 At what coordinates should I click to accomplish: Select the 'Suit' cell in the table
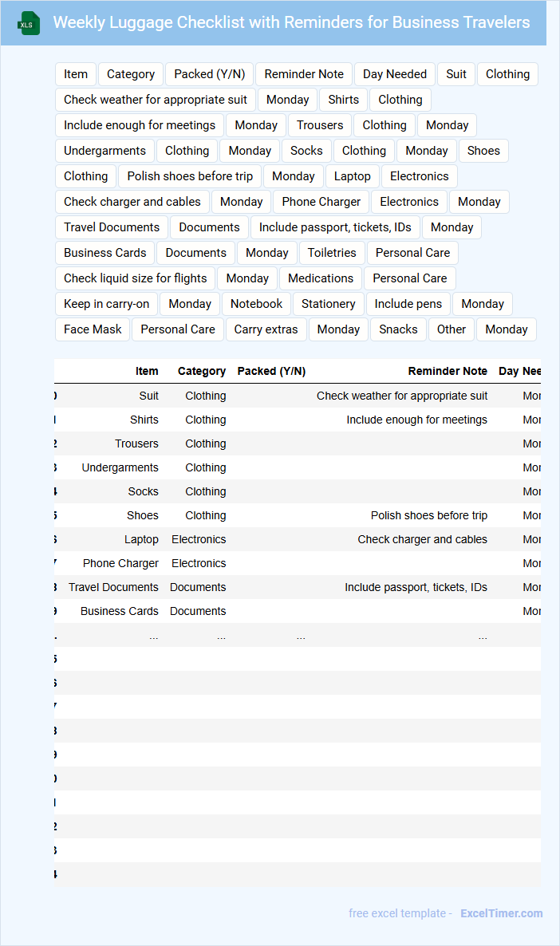[x=148, y=396]
